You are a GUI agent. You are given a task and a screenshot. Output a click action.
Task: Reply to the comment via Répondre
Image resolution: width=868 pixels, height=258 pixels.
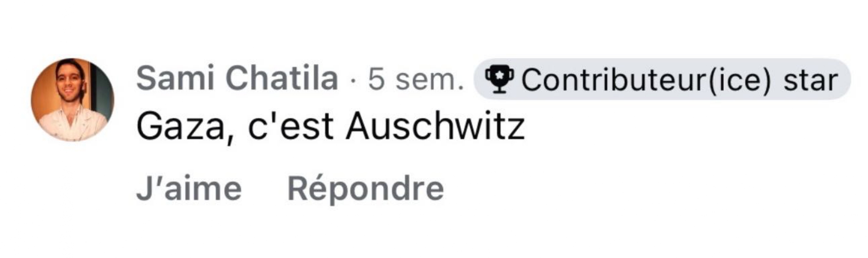pyautogui.click(x=366, y=190)
